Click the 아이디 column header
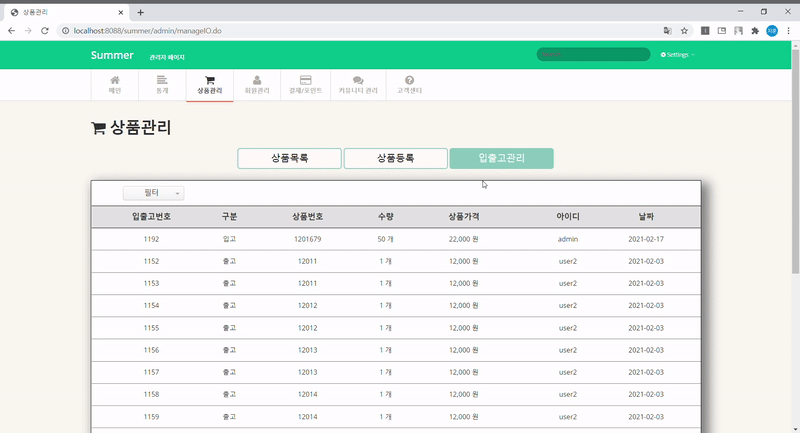Viewport: 800px width, 433px height. coord(568,217)
